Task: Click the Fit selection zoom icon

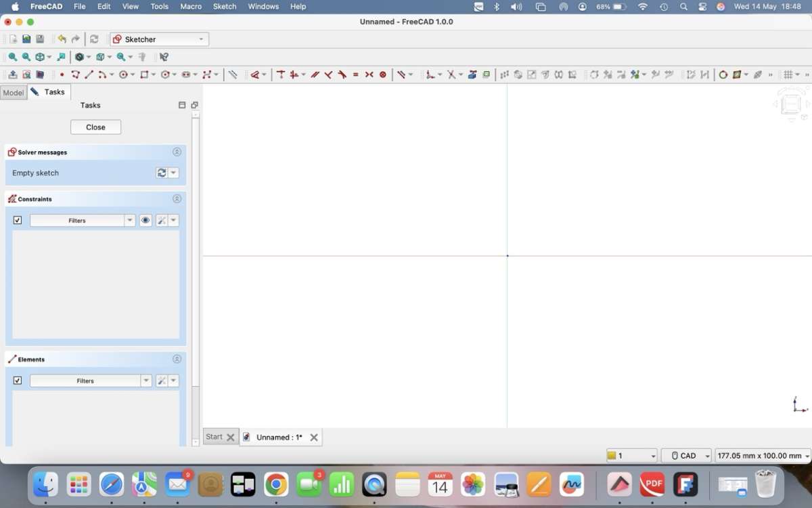Action: [x=26, y=57]
